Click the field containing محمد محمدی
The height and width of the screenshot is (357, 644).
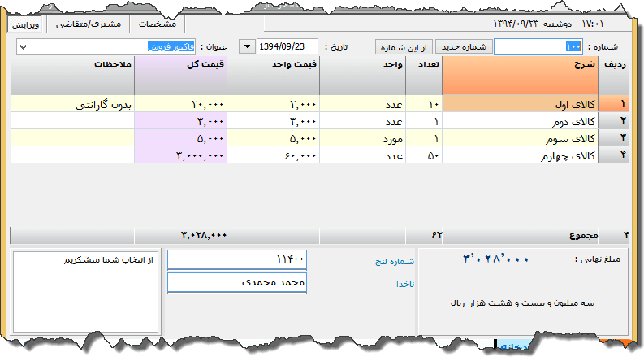(236, 282)
